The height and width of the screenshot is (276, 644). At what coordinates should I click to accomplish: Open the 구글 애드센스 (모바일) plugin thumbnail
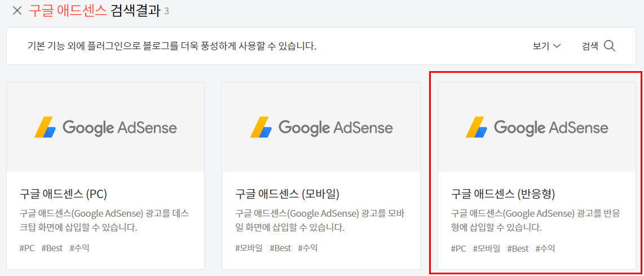point(321,127)
